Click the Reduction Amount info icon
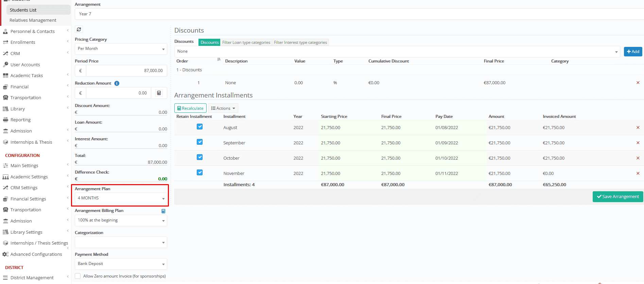The width and height of the screenshot is (644, 284). coord(117,83)
